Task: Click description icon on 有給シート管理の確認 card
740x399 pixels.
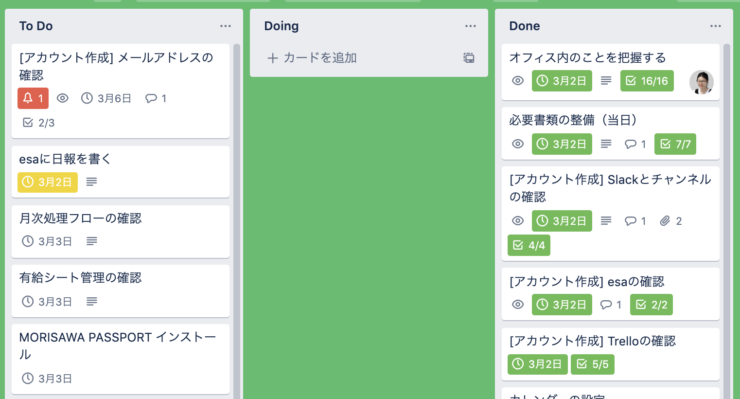Action: pyautogui.click(x=92, y=301)
